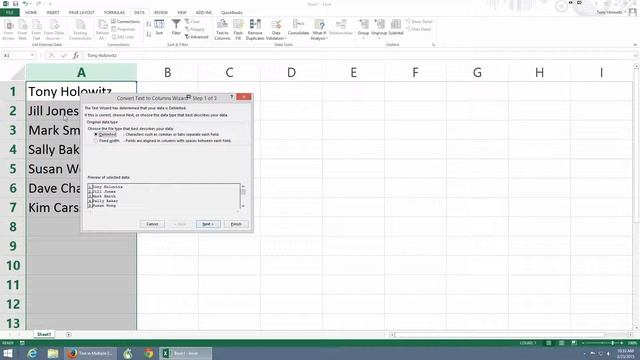This screenshot has width=640, height=360.
Task: Select the Delimited radio option
Action: (96, 134)
